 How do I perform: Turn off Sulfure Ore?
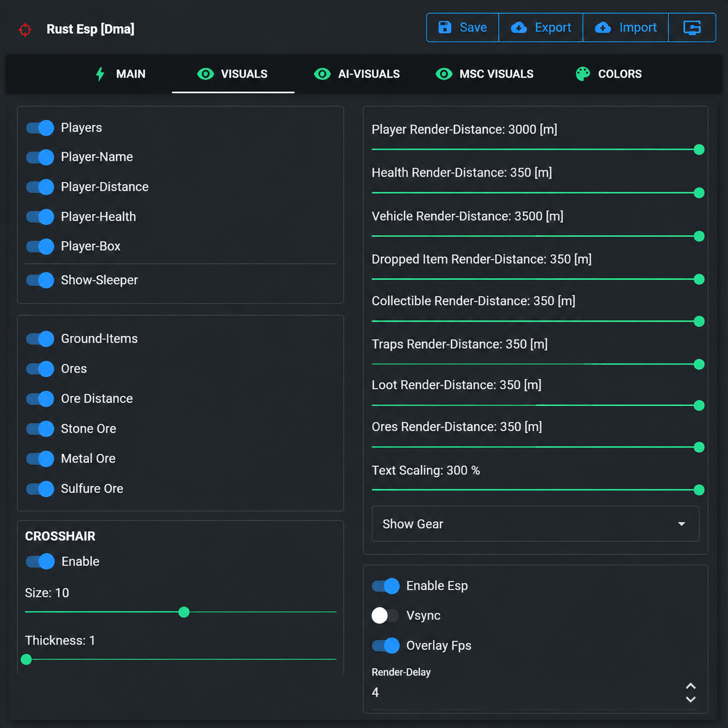click(40, 489)
